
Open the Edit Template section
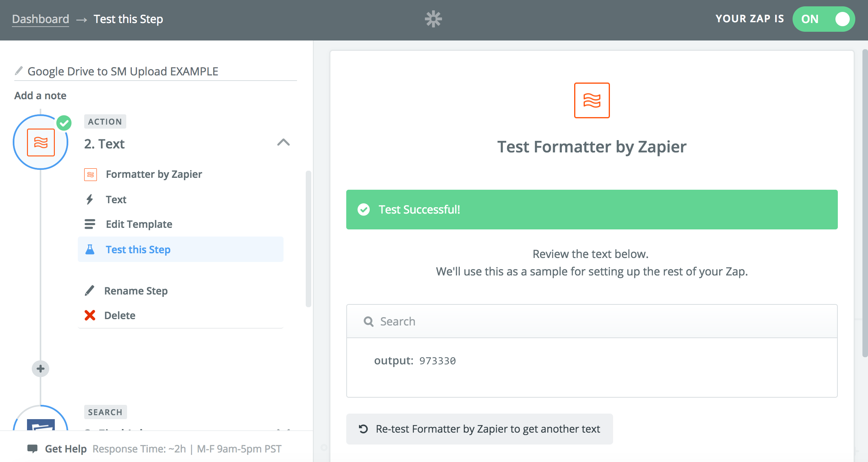(x=139, y=224)
